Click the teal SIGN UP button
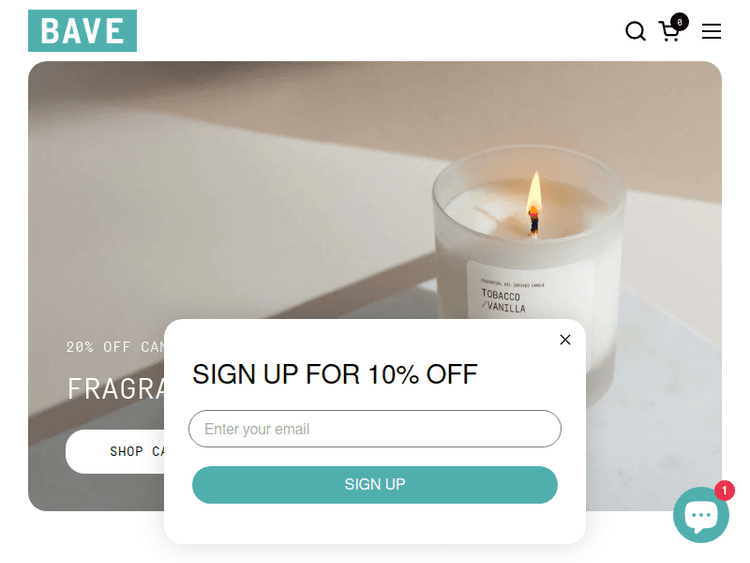The height and width of the screenshot is (563, 750). [375, 485]
